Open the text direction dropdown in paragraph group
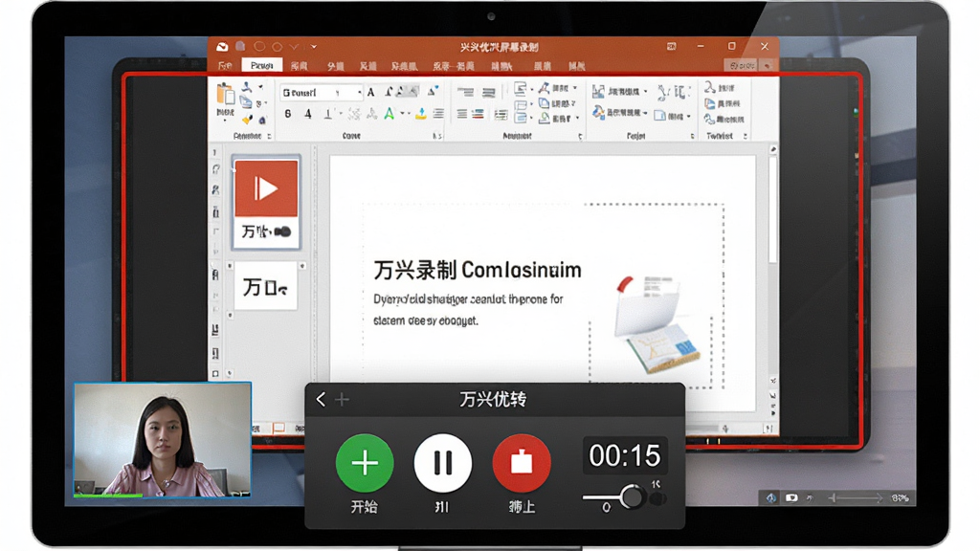This screenshot has width=980, height=551. point(532,89)
